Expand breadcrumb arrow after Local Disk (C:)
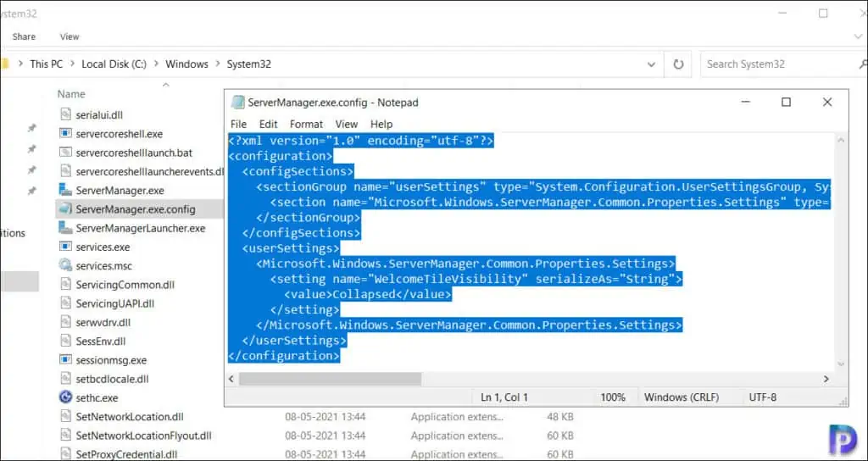868x461 pixels. pos(156,64)
